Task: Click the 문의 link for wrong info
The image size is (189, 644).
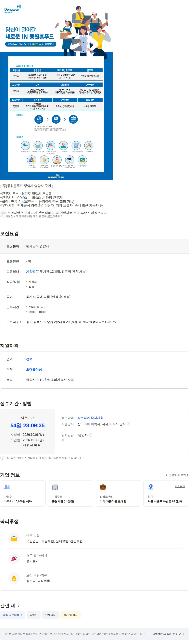Action: pos(50,216)
